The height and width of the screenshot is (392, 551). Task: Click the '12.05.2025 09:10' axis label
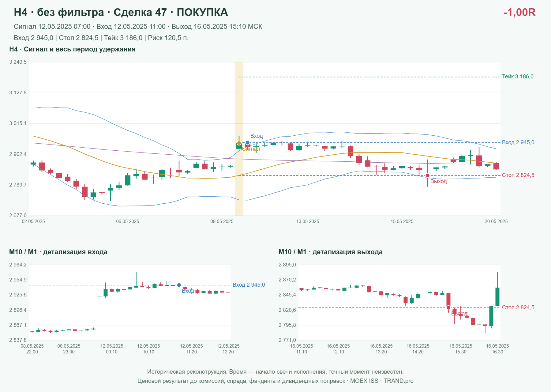click(112, 349)
